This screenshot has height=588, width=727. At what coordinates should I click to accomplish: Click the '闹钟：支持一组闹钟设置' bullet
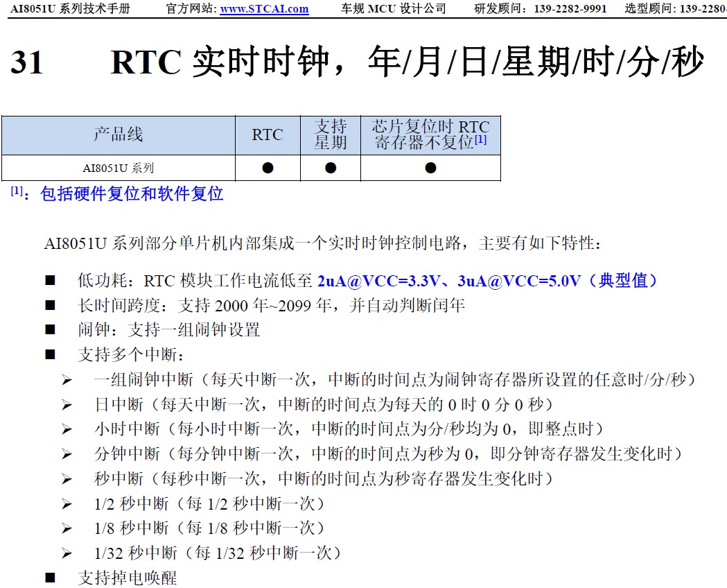(169, 330)
